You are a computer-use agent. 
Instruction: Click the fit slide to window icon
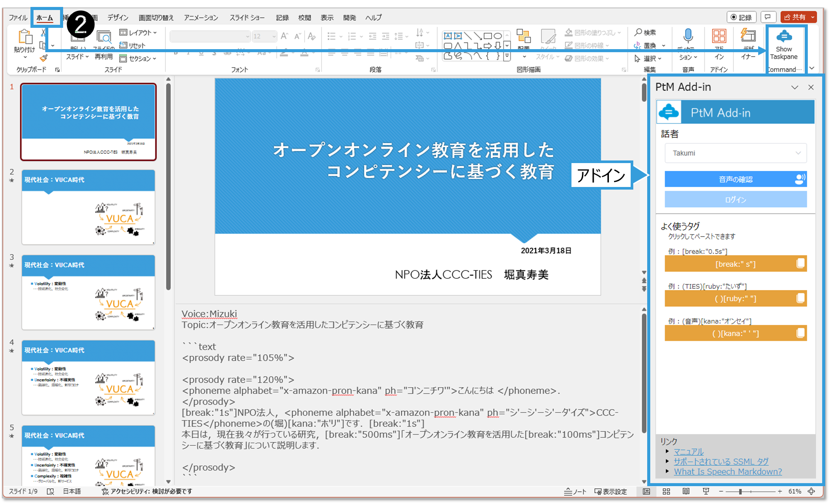pyautogui.click(x=811, y=491)
